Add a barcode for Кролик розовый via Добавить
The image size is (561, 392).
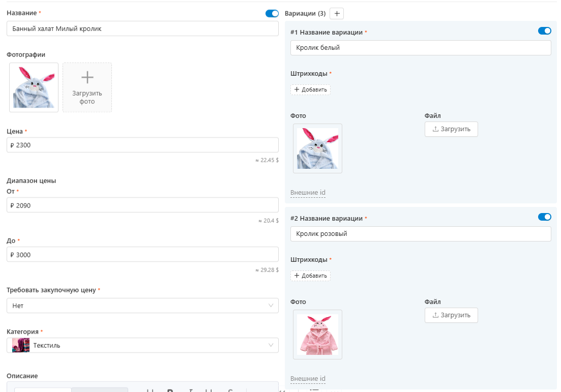pos(310,276)
